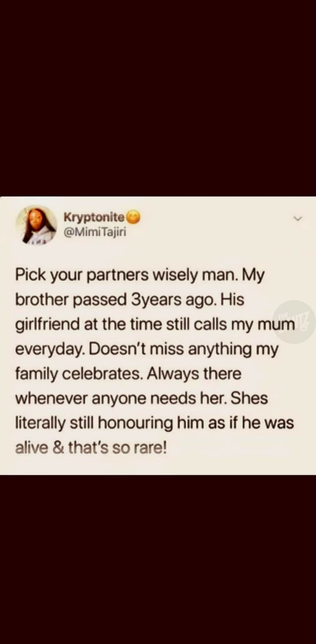Open the Kryptonite profile picture
Viewport: 316px width, 644px height.
click(36, 225)
